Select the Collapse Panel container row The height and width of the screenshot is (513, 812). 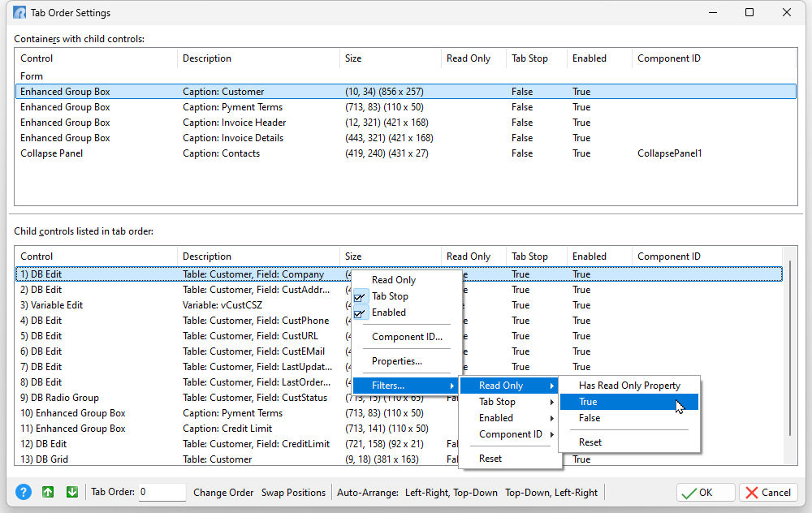406,153
